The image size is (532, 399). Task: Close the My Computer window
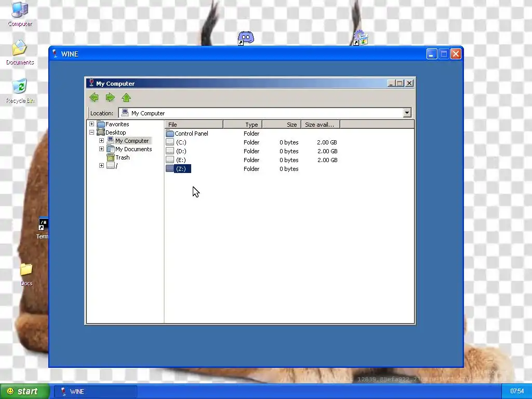[409, 83]
